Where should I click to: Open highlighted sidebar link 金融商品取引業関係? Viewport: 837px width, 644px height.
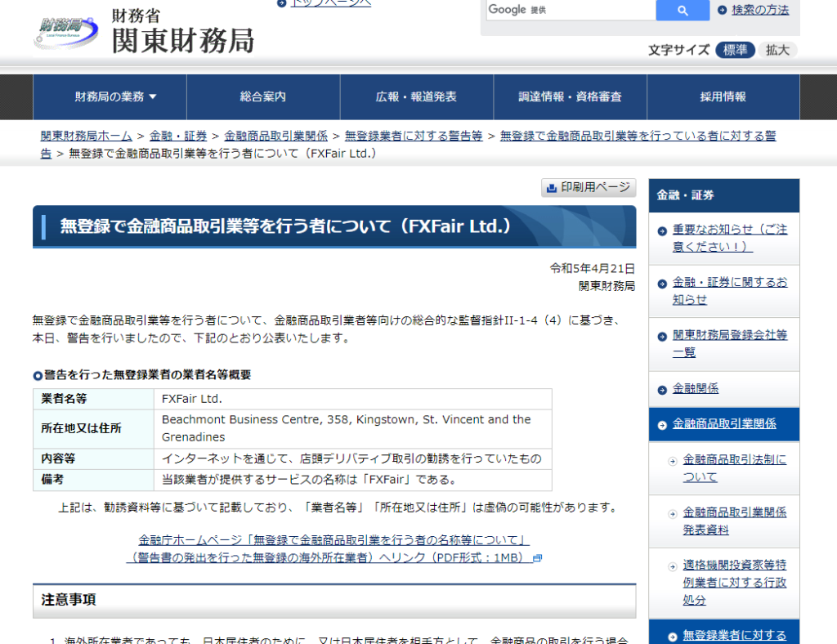[724, 423]
